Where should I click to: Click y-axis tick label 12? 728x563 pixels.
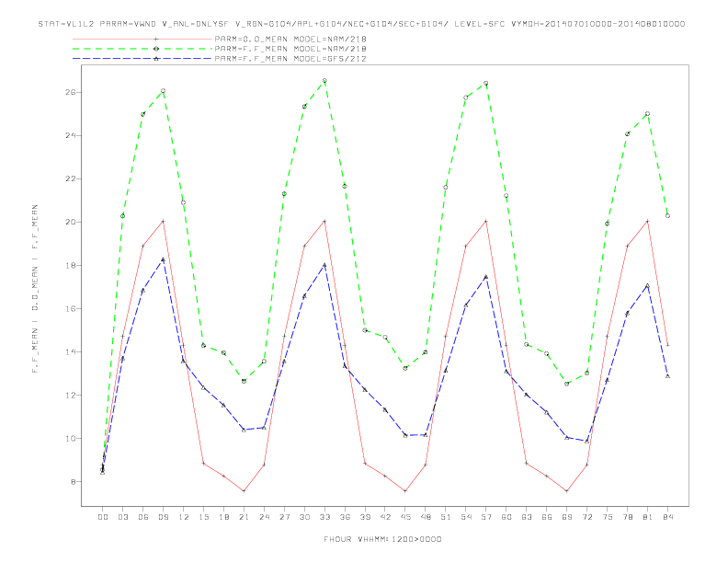(71, 396)
